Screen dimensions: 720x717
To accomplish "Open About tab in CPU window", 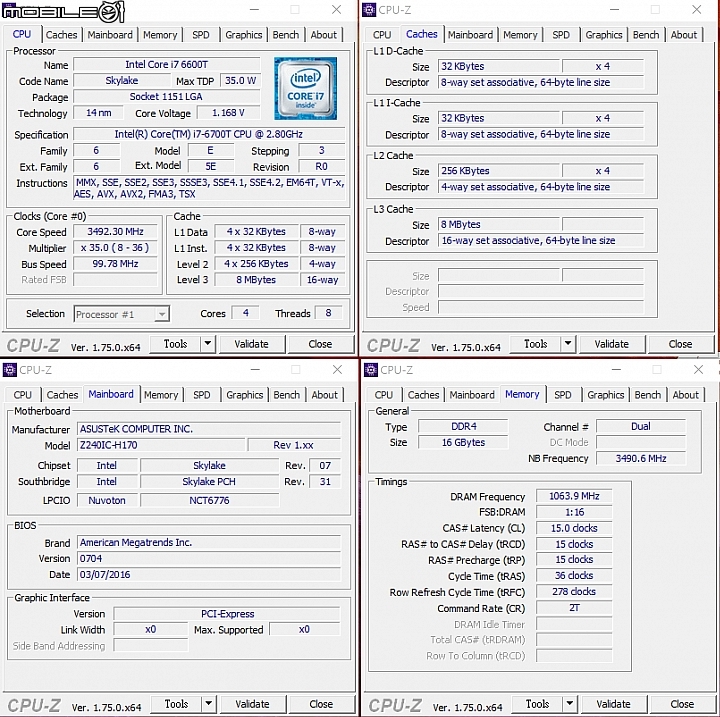I will (x=324, y=35).
